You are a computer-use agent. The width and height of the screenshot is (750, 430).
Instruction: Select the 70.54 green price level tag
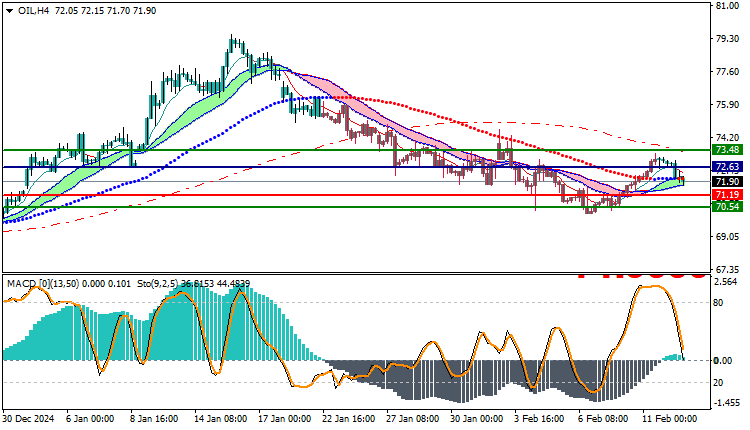(x=727, y=207)
